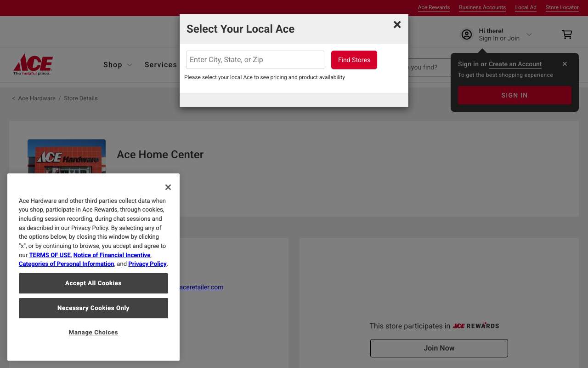This screenshot has width=588, height=368.
Task: Accept All Cookies
Action: coord(93,283)
